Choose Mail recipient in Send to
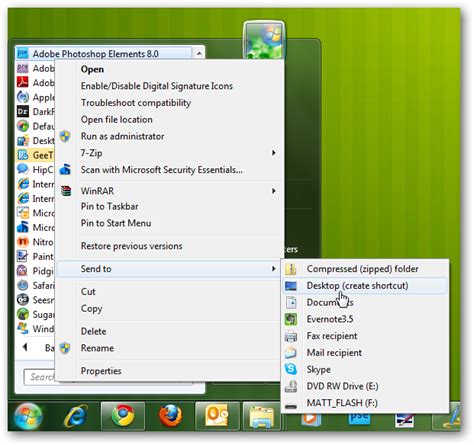Image resolution: width=474 pixels, height=445 pixels. point(334,353)
